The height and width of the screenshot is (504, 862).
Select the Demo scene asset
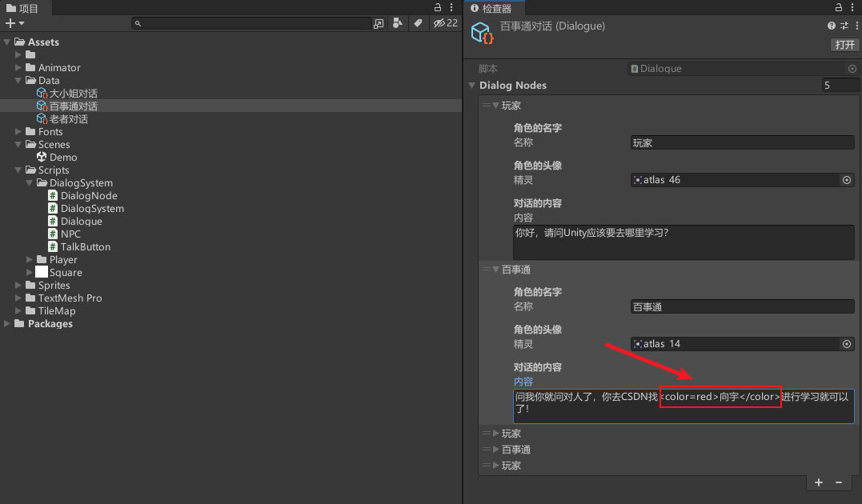[57, 157]
